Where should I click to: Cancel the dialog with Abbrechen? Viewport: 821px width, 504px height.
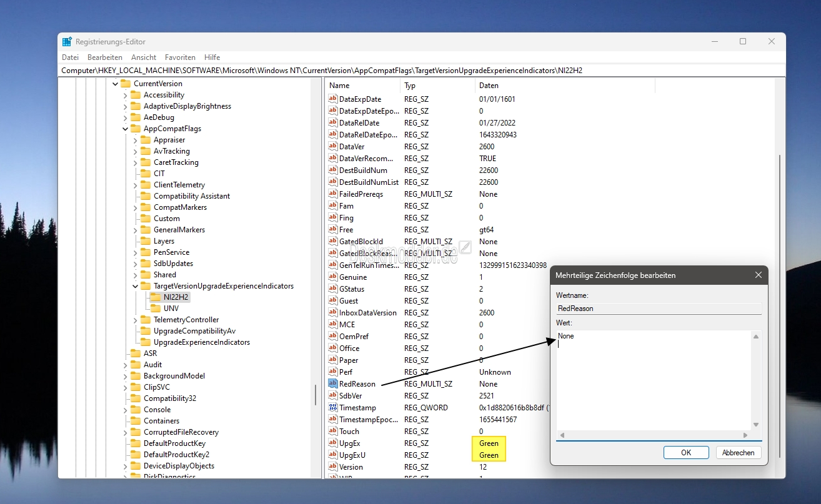pyautogui.click(x=738, y=453)
